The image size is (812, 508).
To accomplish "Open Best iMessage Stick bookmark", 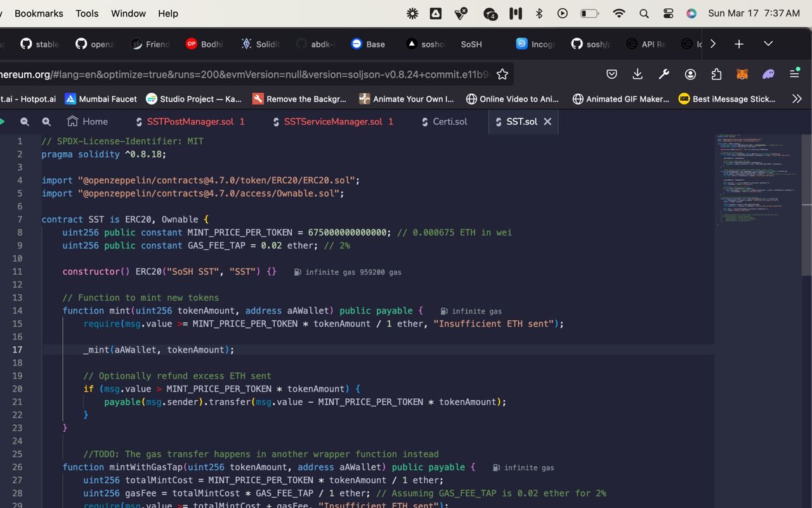I will coord(727,99).
